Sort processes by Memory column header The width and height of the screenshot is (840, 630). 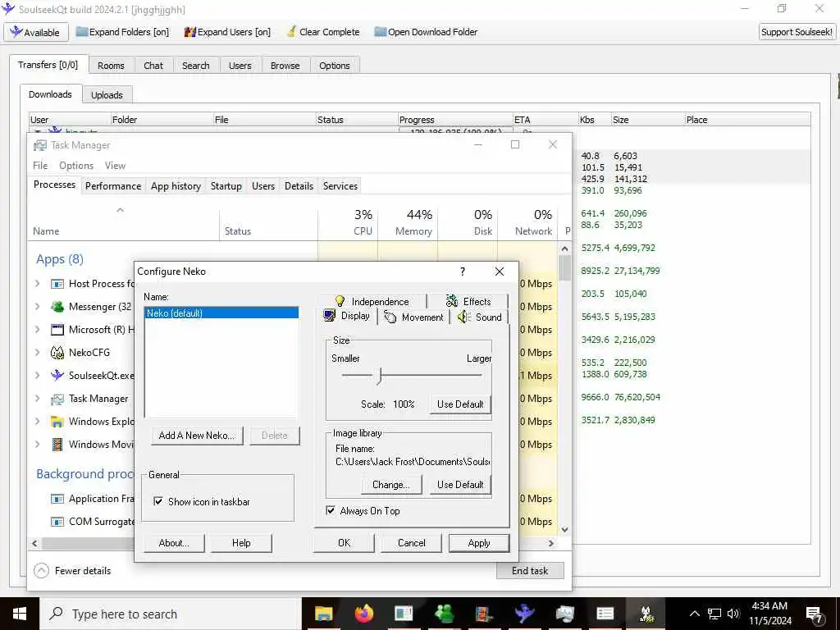[x=408, y=222]
